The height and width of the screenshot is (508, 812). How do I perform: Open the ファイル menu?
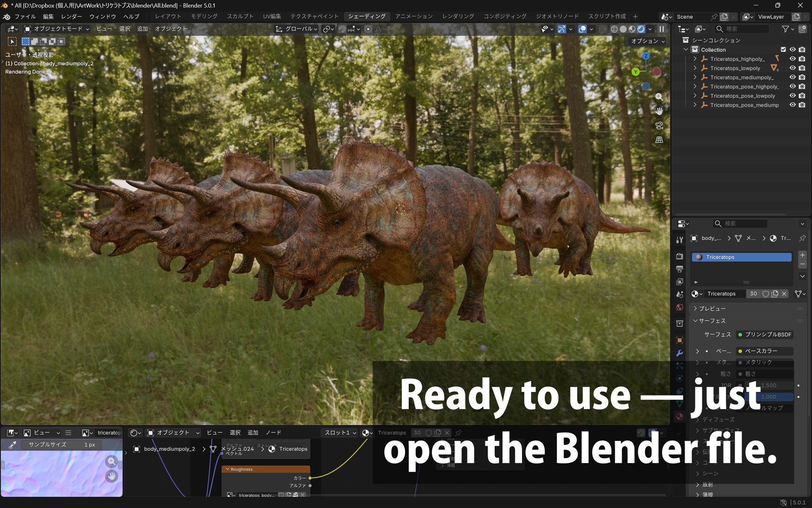pos(25,16)
